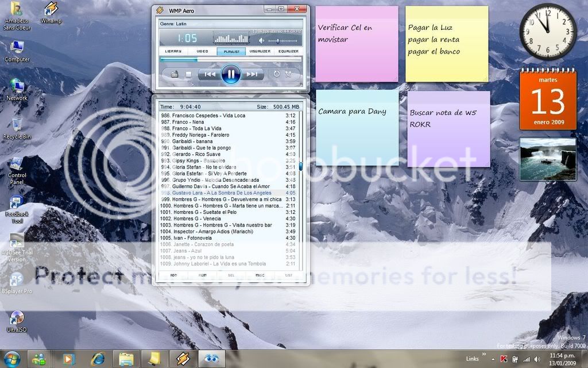Click the purple note 'Buscar nota de W5 ROKR'
This screenshot has width=588, height=368.
[x=448, y=129]
